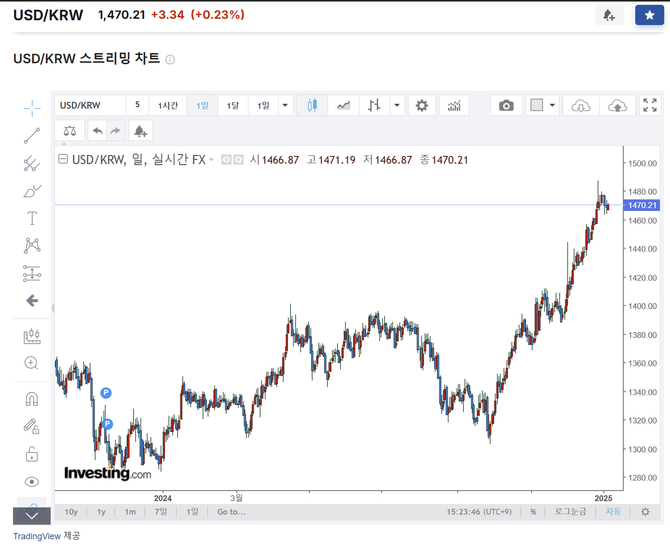Click the zoom in magnifier tool

32,363
